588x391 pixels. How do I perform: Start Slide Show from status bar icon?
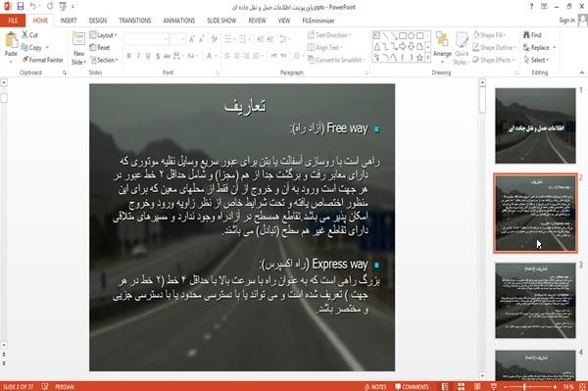pyautogui.click(x=494, y=387)
